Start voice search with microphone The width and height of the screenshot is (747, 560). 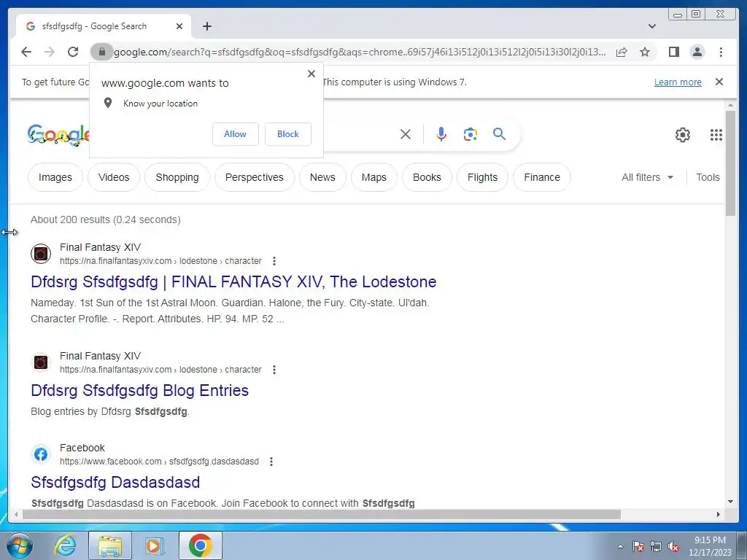pos(441,134)
